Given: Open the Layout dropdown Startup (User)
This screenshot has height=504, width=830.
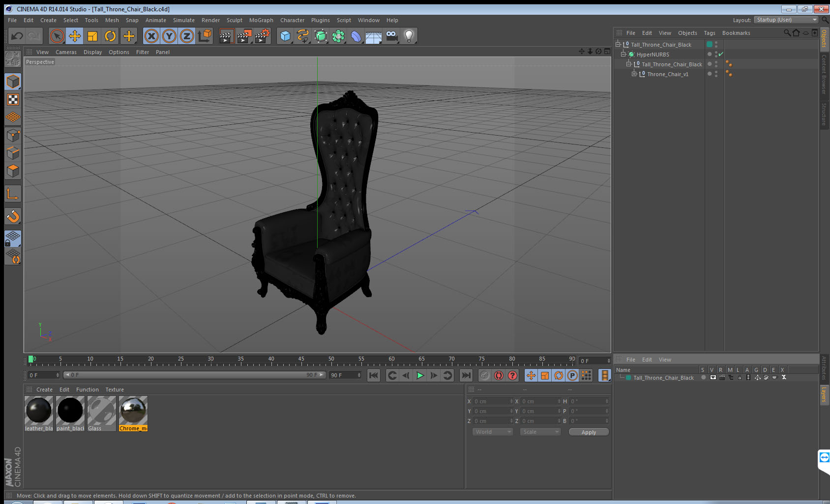Looking at the screenshot, I should 786,20.
